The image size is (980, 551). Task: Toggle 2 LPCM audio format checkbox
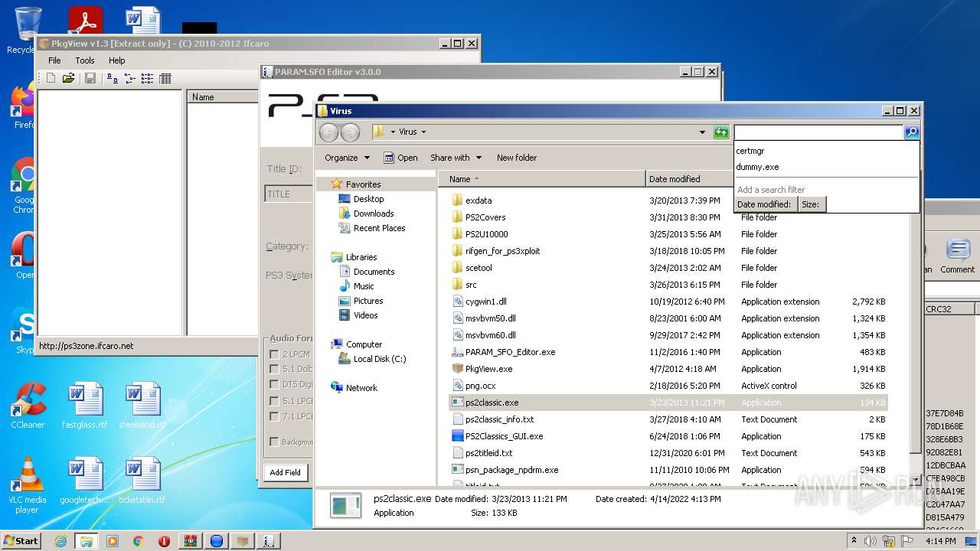click(x=274, y=354)
